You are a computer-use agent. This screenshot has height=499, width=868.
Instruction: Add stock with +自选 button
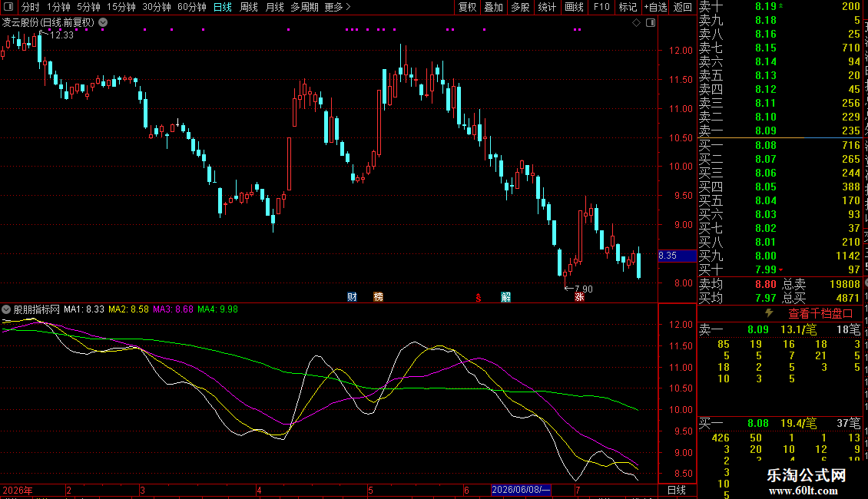pyautogui.click(x=656, y=7)
